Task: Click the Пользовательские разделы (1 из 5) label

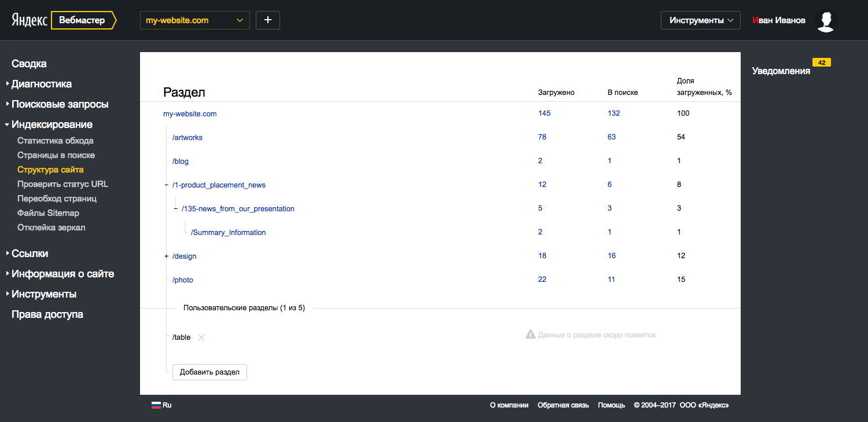Action: click(x=244, y=308)
